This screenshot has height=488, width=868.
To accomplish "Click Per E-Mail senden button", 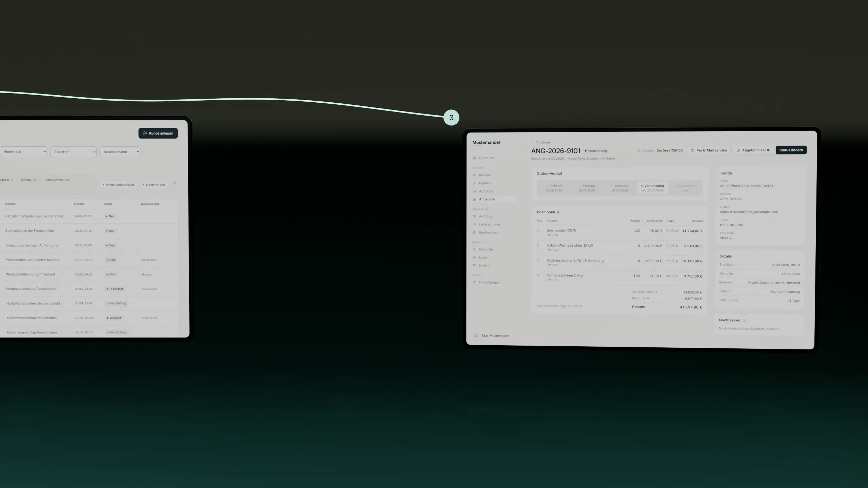I will [x=709, y=150].
